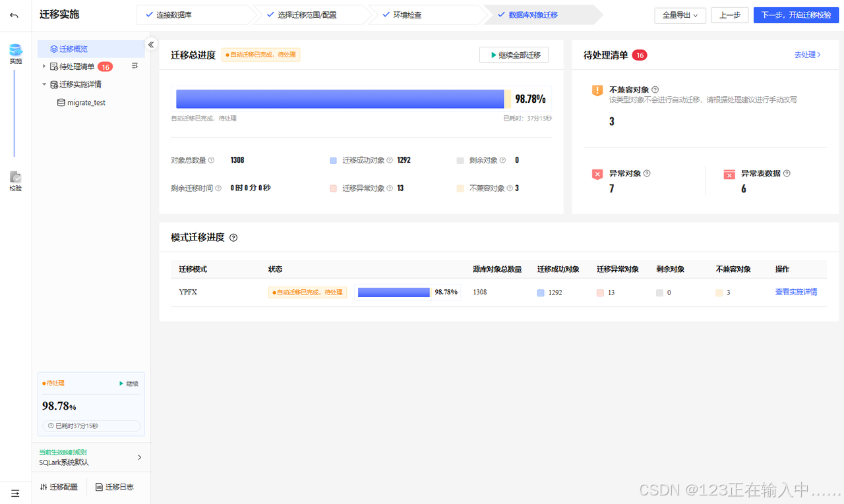The height and width of the screenshot is (504, 844).
Task: Open 迁移配置 at the bottom of sidebar
Action: 59,488
